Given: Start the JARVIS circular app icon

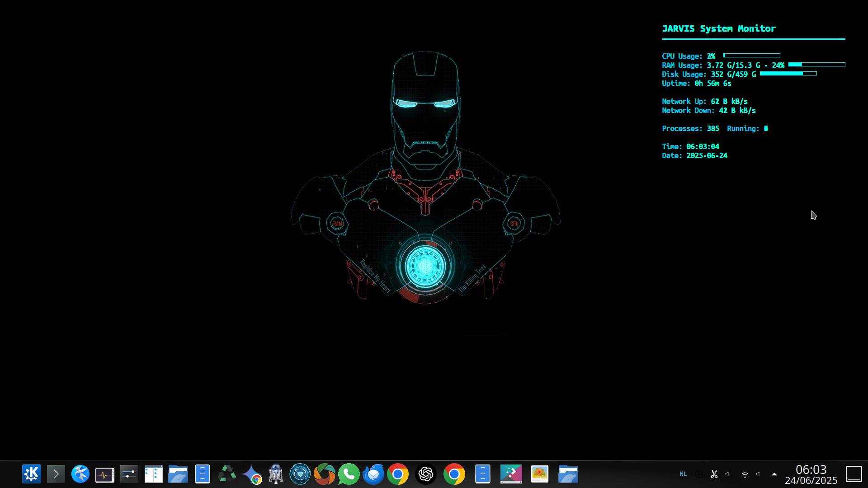Looking at the screenshot, I should pyautogui.click(x=300, y=474).
